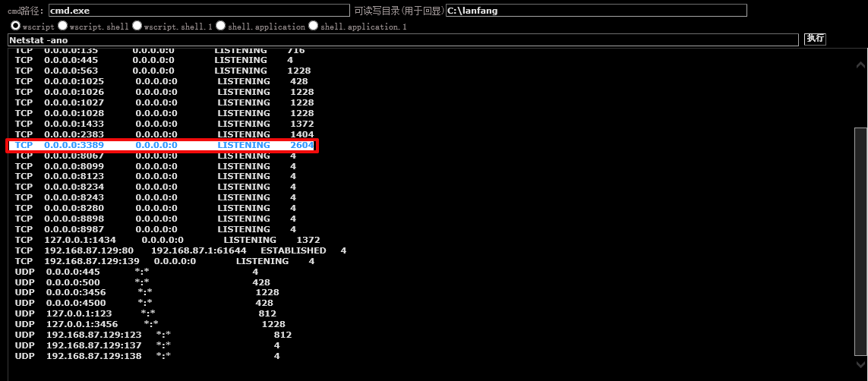The image size is (868, 381).
Task: Click the UDP 192.168.87.129:123 address
Action: pos(94,335)
